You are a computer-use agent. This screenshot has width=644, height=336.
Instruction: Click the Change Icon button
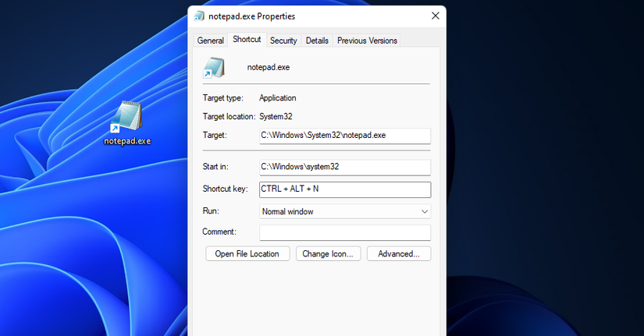click(328, 253)
